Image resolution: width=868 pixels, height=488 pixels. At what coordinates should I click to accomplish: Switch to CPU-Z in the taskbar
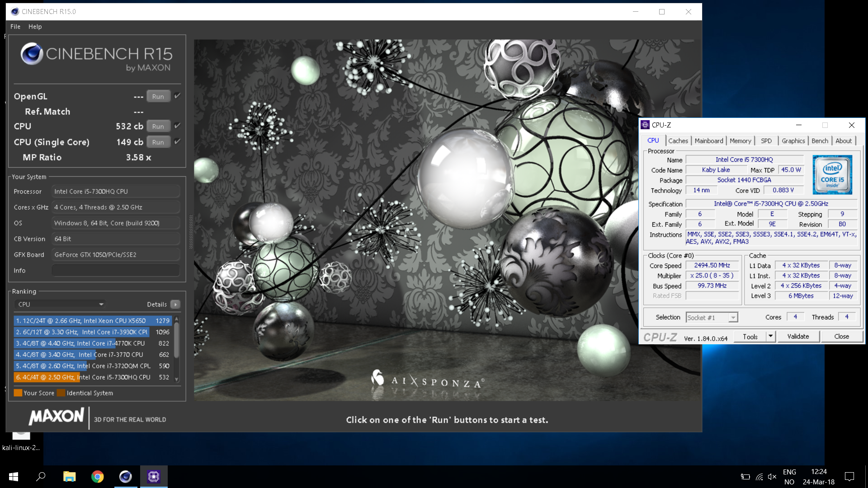[x=154, y=477]
